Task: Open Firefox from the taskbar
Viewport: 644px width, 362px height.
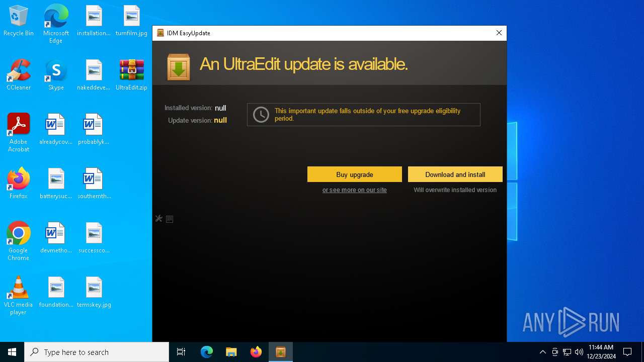Action: pyautogui.click(x=256, y=352)
